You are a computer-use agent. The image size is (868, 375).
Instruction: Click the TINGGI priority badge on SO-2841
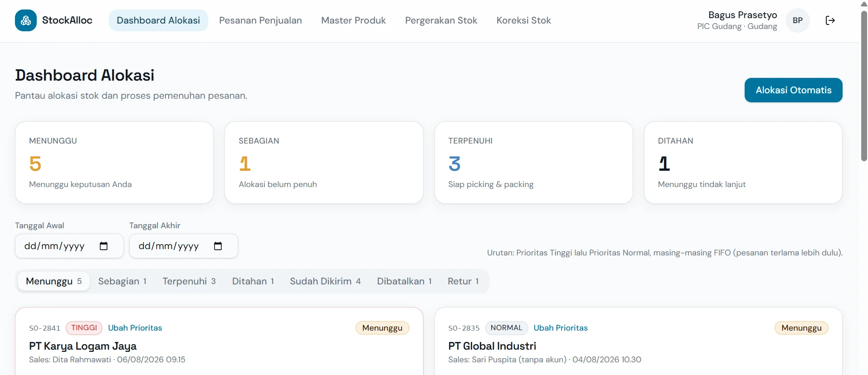(84, 328)
